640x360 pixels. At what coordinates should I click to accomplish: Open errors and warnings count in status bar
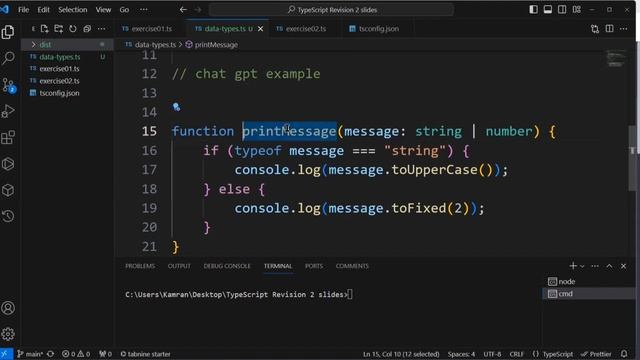pyautogui.click(x=76, y=354)
